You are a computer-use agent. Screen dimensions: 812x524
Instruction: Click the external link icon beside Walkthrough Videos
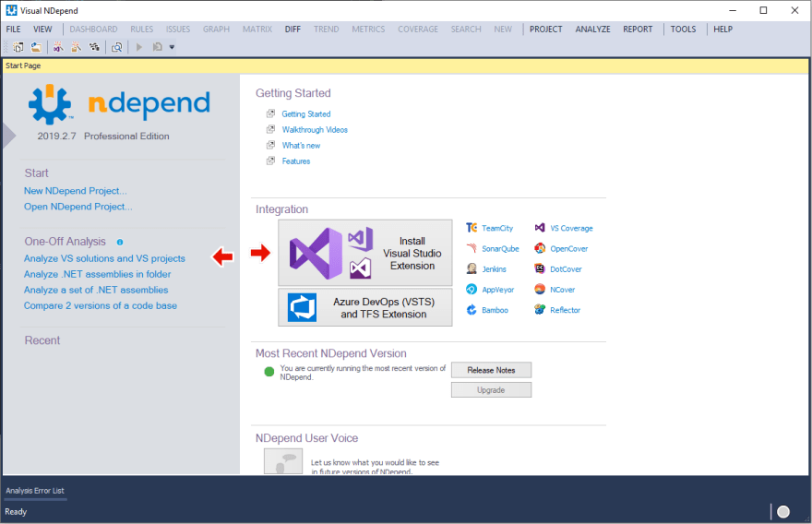coord(270,129)
